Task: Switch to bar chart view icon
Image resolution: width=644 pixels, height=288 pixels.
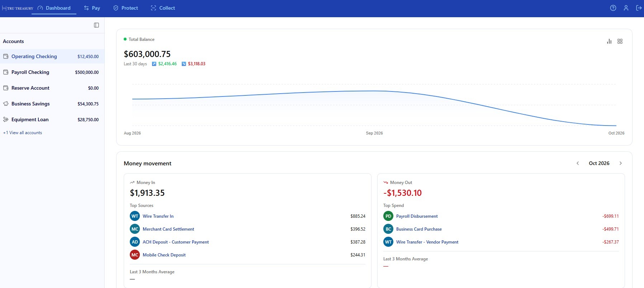Action: click(609, 41)
